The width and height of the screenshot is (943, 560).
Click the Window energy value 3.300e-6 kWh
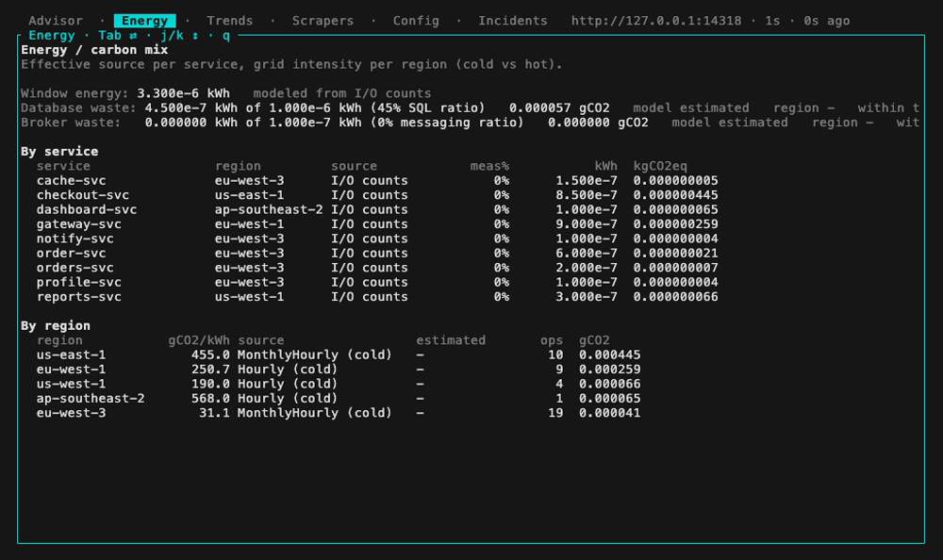coord(184,93)
